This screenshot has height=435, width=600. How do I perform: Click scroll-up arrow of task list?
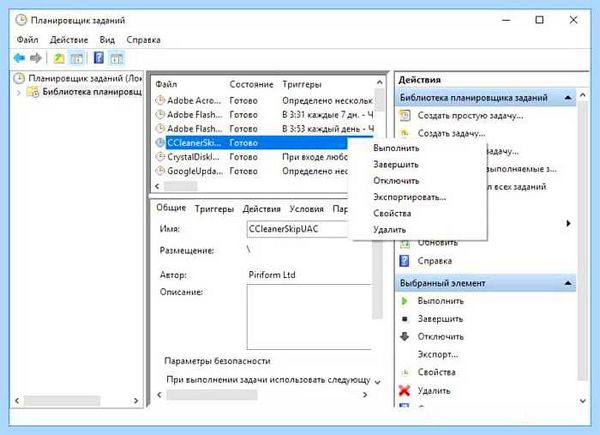[379, 82]
